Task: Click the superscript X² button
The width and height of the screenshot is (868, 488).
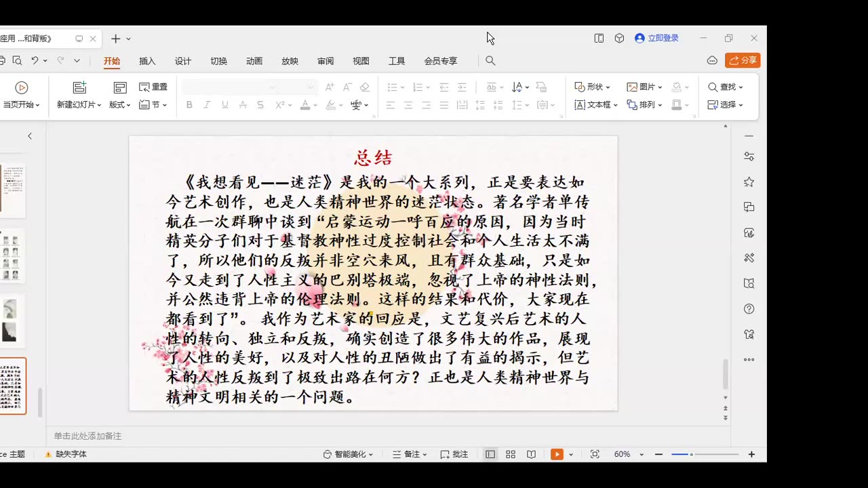Action: click(279, 105)
